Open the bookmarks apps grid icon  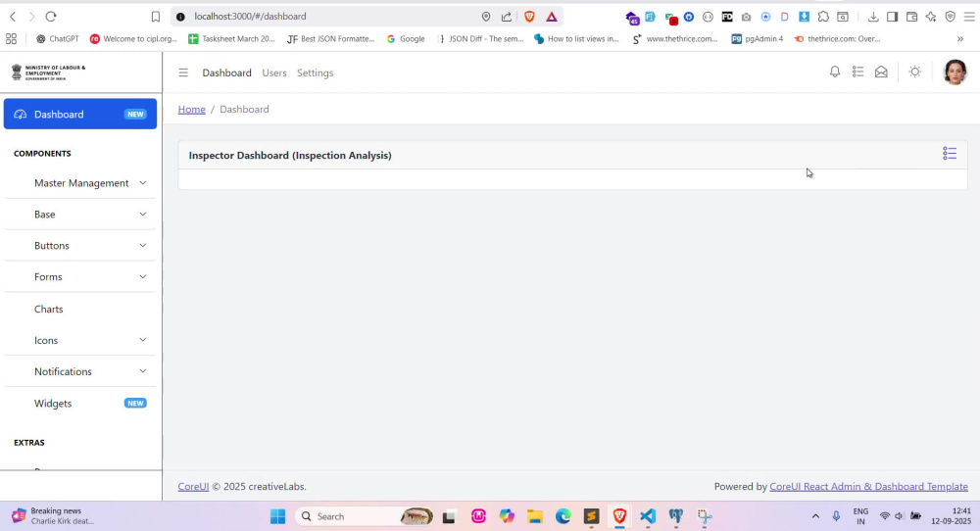click(11, 39)
